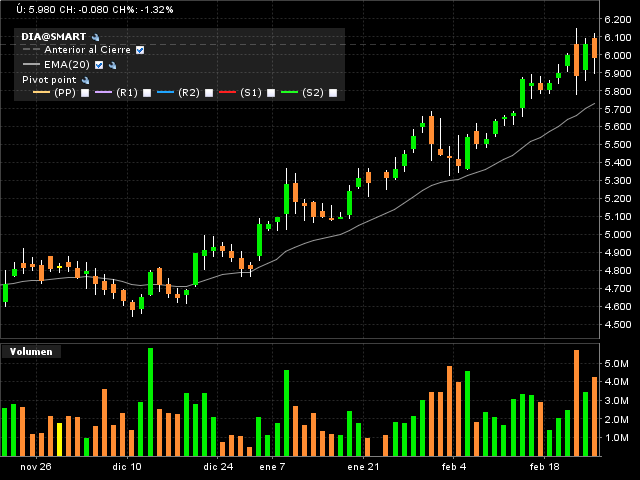640x480 pixels.
Task: Click the red (S1) line color swatch
Action: click(227, 93)
